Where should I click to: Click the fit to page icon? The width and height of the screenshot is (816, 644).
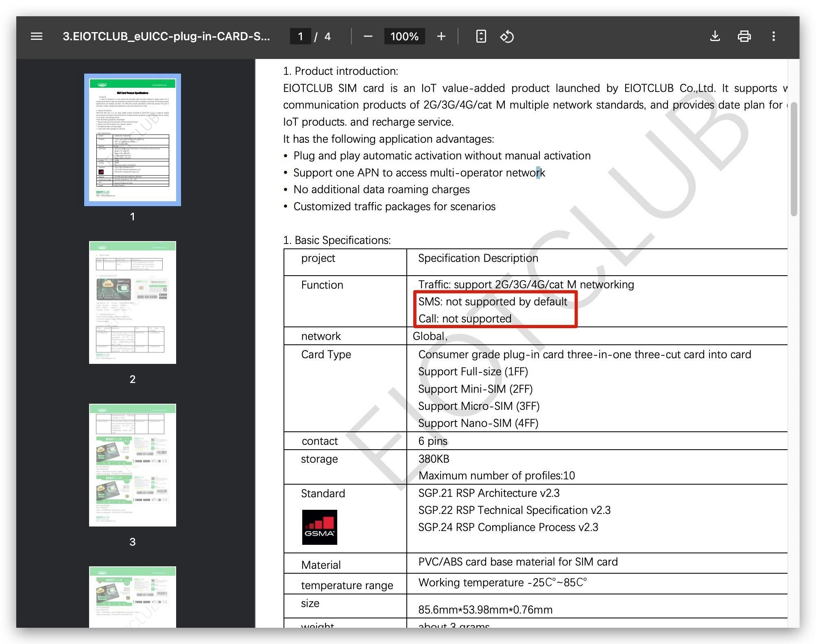pyautogui.click(x=481, y=37)
